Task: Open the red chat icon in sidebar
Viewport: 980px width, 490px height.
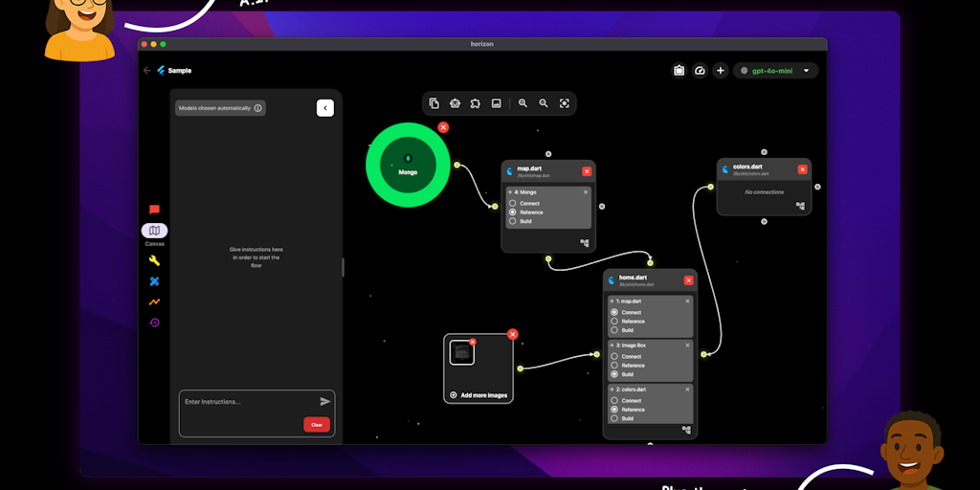Action: 154,210
